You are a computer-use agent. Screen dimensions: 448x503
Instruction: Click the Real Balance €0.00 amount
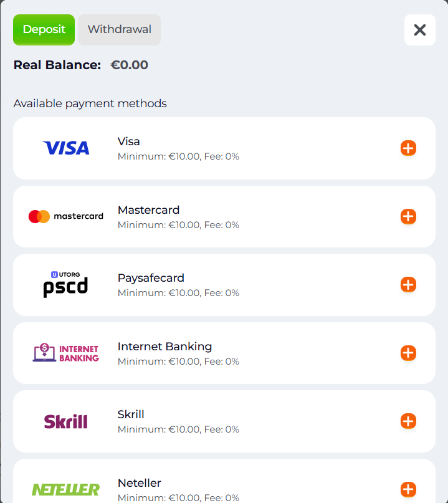pyautogui.click(x=129, y=65)
